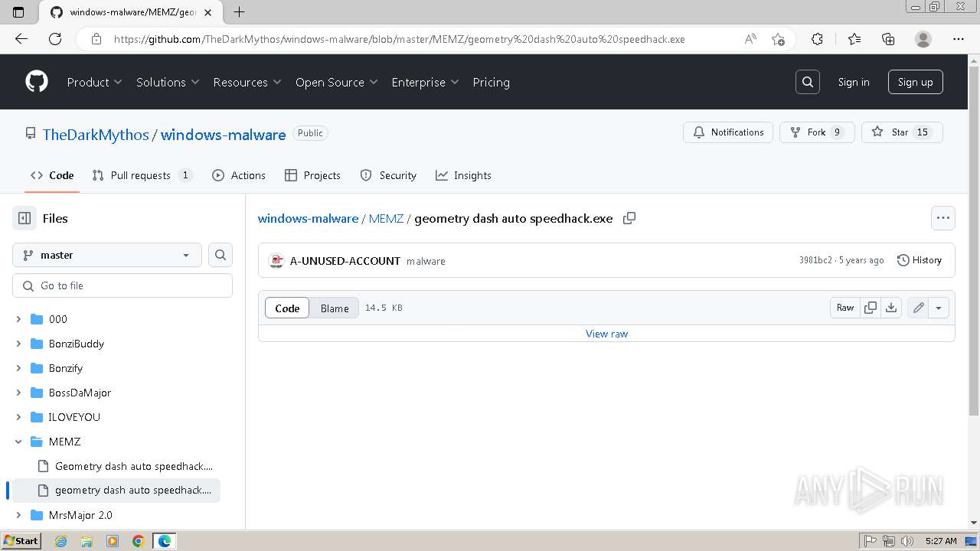Collapse the Files side panel icon

click(24, 218)
